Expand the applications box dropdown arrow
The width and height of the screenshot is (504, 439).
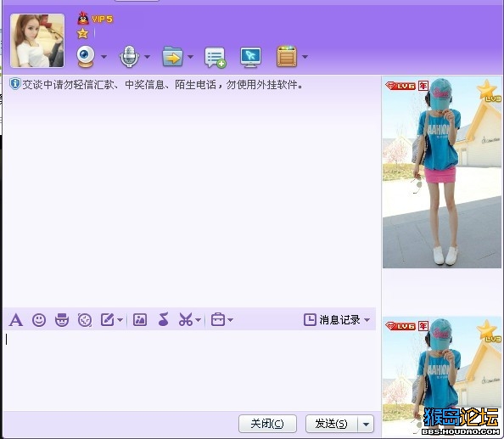coord(305,57)
